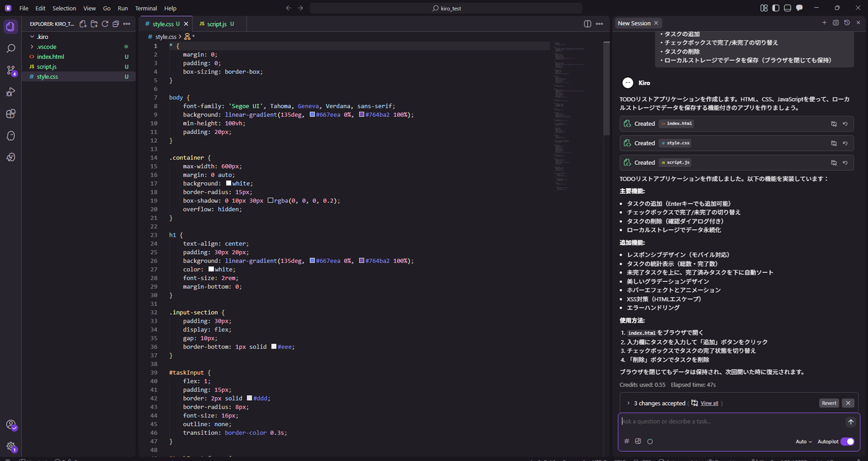Open Extensions view in activity bar

click(x=11, y=114)
